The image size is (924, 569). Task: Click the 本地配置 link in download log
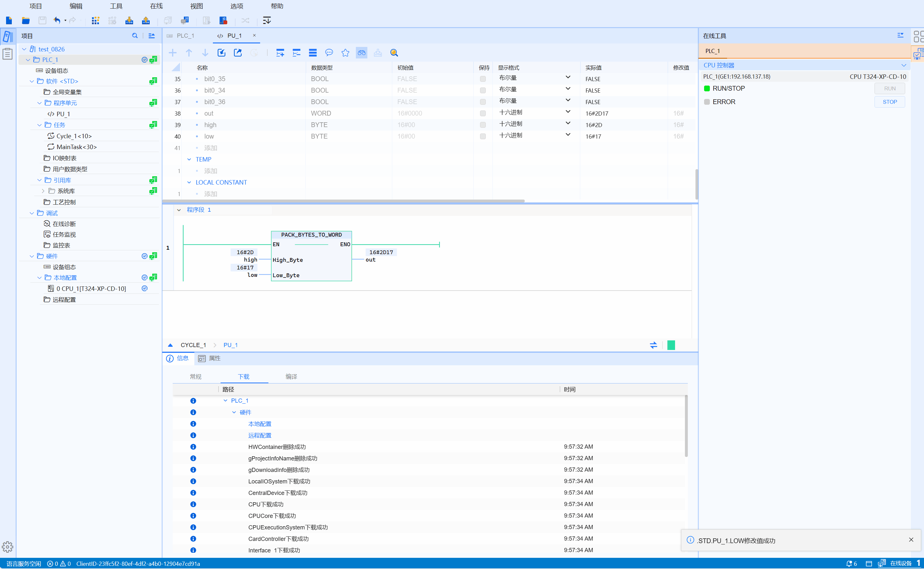[x=259, y=424]
